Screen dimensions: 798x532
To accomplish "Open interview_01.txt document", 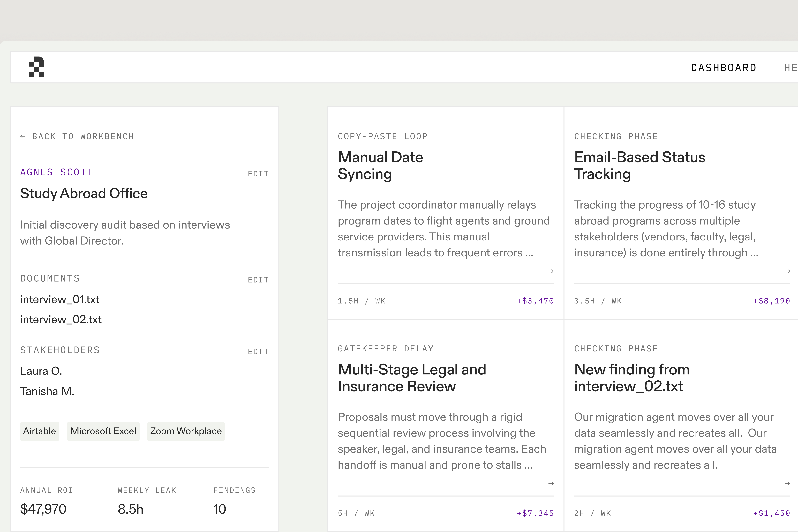I will 60,299.
